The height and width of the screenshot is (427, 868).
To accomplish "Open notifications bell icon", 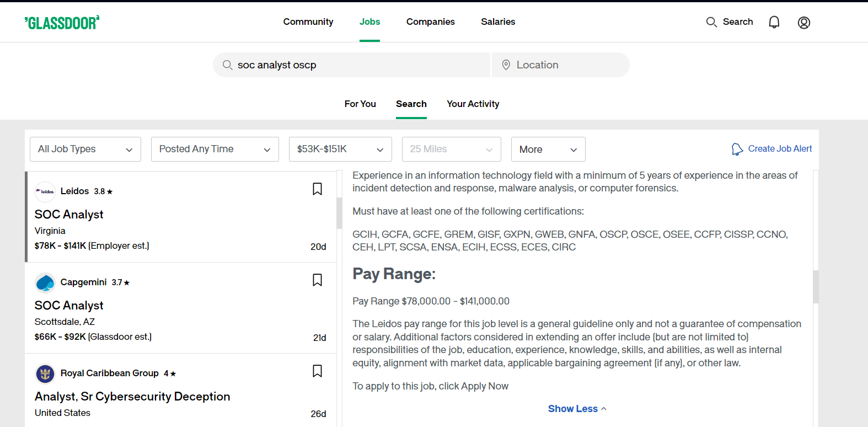I will pos(774,22).
